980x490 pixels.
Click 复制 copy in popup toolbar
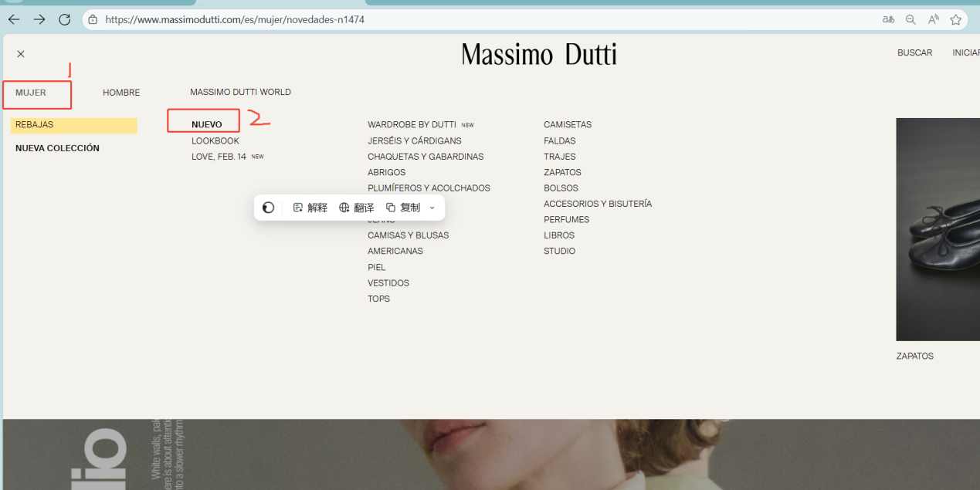click(403, 208)
